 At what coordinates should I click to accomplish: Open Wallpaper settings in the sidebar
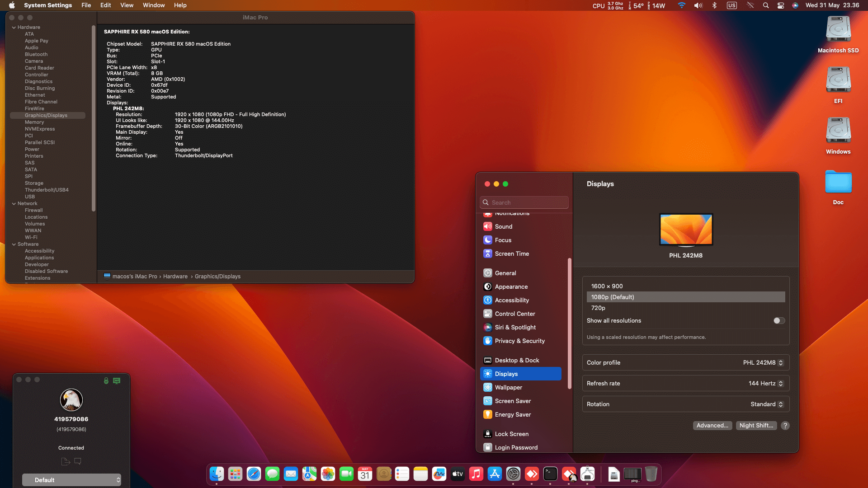(x=508, y=387)
